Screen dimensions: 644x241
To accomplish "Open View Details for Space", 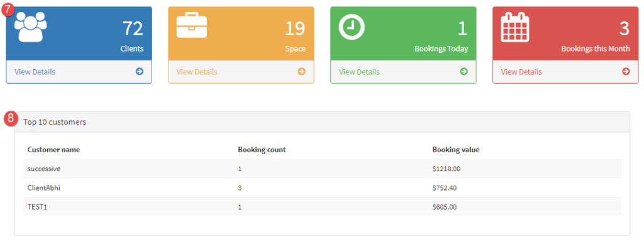I will [x=197, y=72].
